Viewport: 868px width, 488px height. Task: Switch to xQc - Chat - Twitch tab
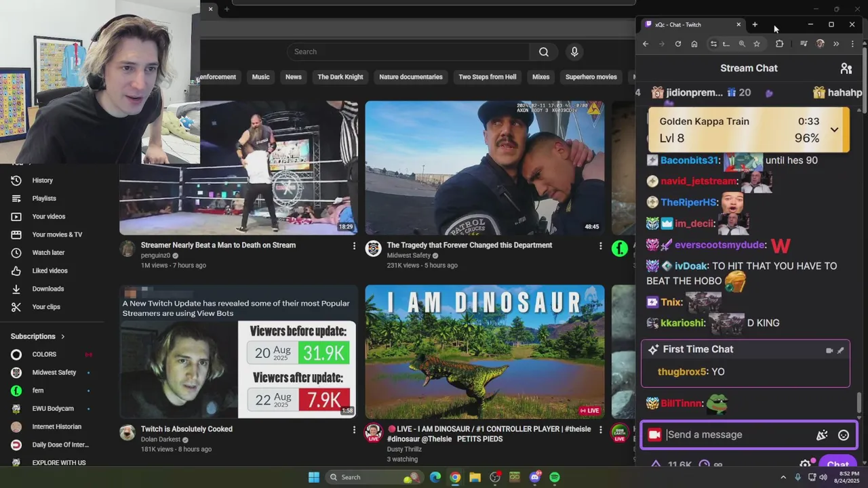(692, 25)
